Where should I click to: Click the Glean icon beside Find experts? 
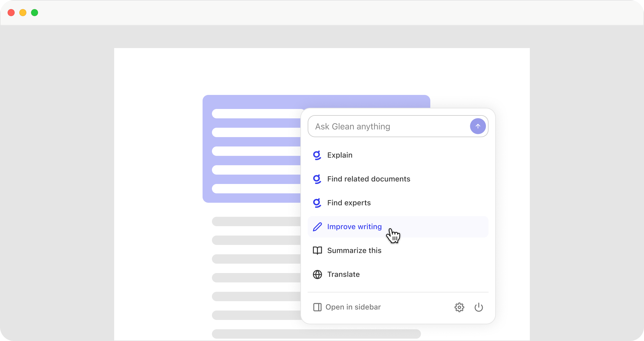click(x=317, y=203)
